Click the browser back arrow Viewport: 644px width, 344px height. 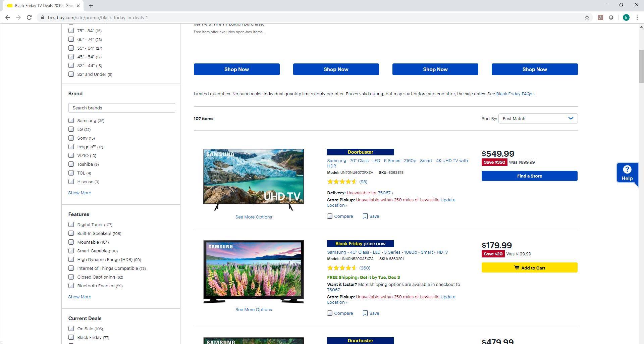pyautogui.click(x=7, y=17)
